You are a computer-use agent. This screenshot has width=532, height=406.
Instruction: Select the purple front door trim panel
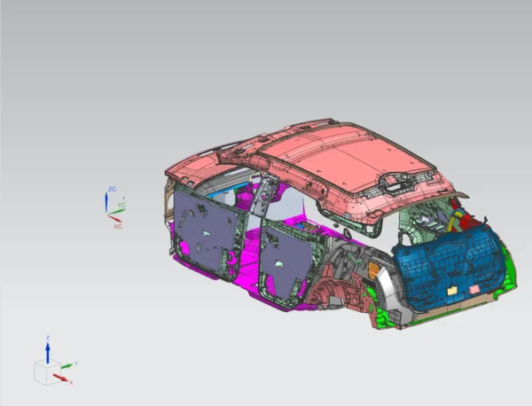click(206, 229)
